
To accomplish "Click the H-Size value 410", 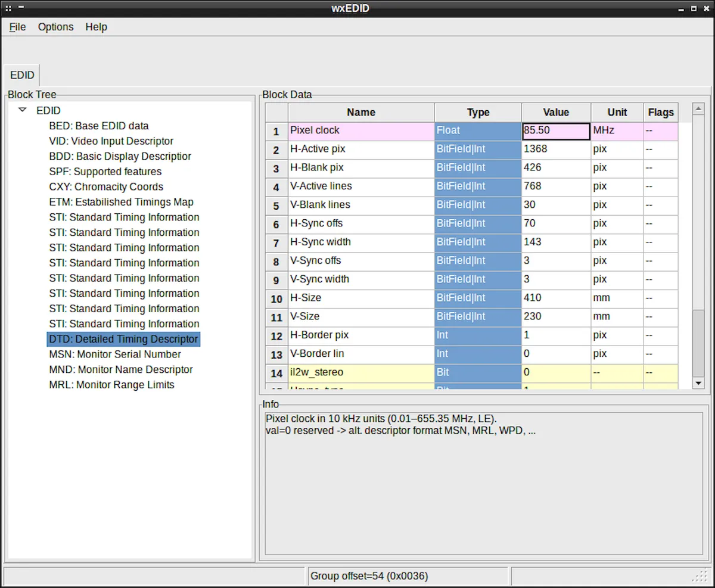I will pos(556,298).
